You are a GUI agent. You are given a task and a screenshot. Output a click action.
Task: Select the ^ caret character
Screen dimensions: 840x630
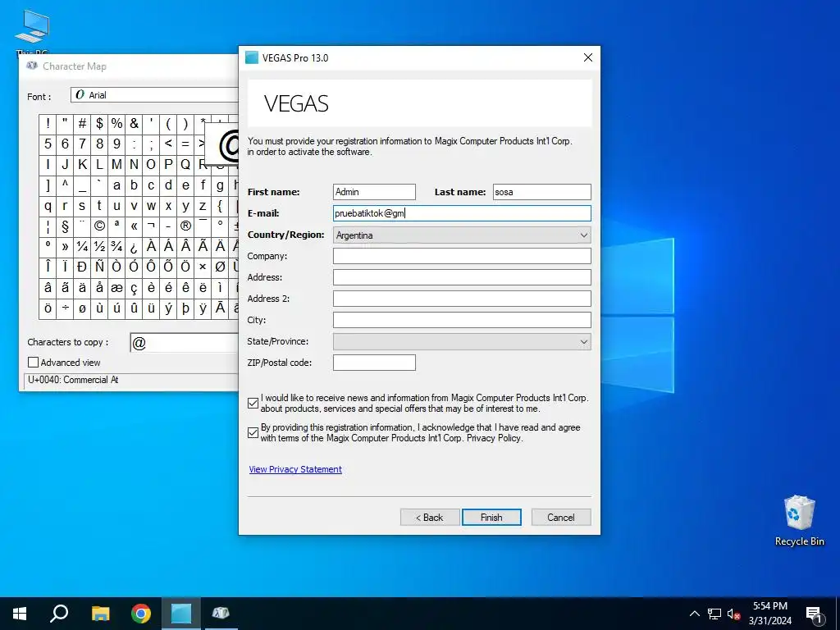65,185
